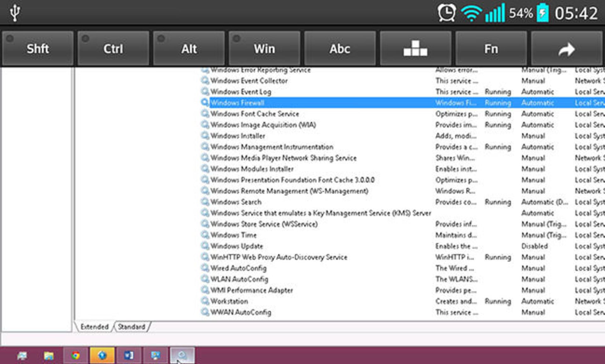Image resolution: width=605 pixels, height=364 pixels.
Task: Click the service icon next to Windows Time
Action: 205,235
